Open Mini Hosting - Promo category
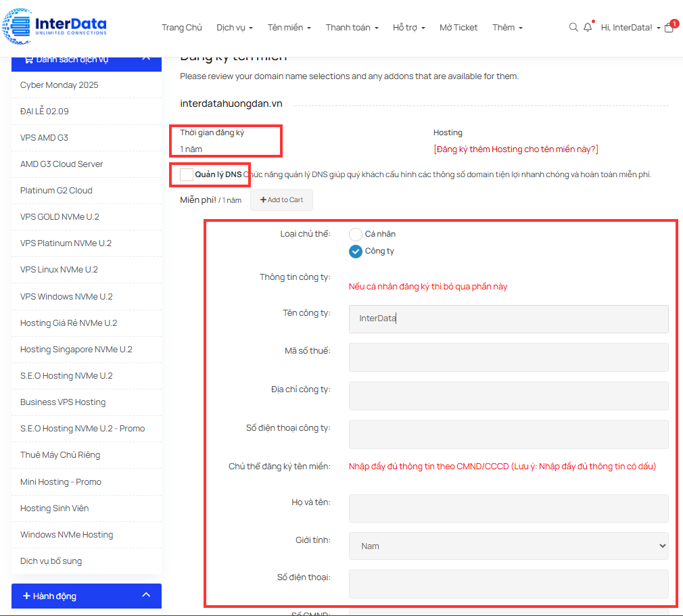This screenshot has width=683, height=616. 61,482
